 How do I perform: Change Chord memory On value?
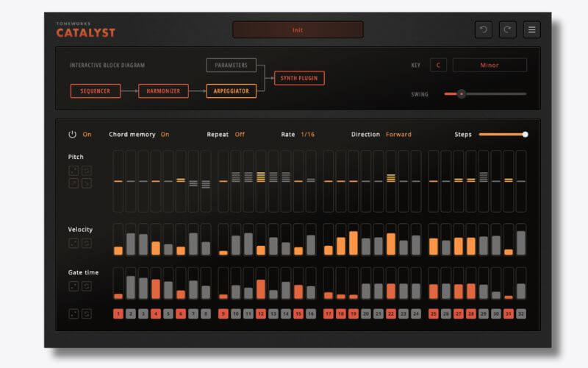[165, 135]
